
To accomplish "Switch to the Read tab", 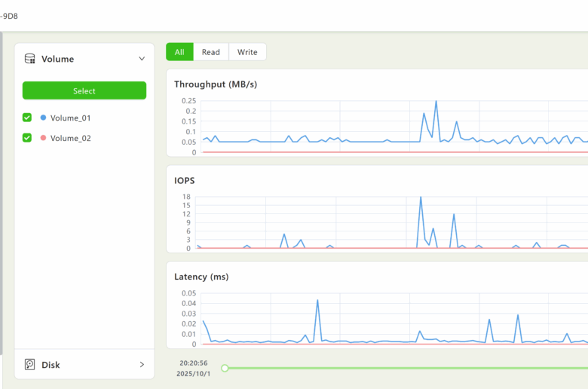I will coord(211,52).
